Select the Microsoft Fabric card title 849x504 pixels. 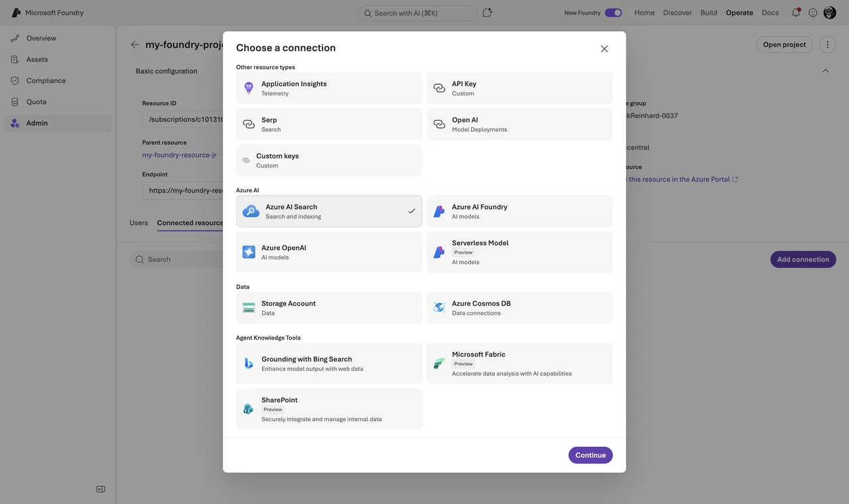(x=478, y=355)
